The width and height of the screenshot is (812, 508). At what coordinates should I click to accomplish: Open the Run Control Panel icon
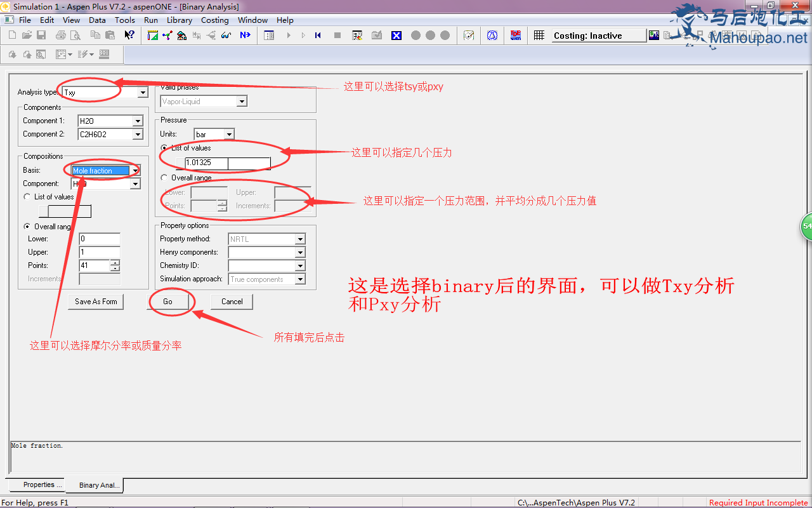pos(269,36)
